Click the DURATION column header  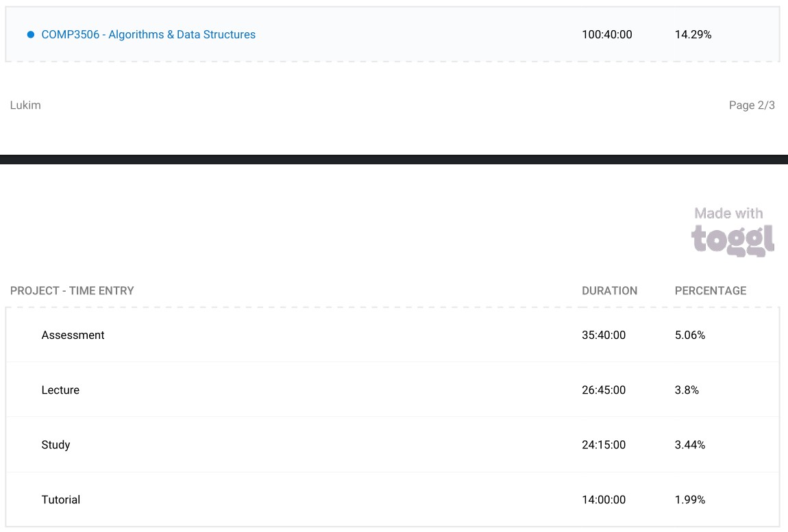[609, 291]
